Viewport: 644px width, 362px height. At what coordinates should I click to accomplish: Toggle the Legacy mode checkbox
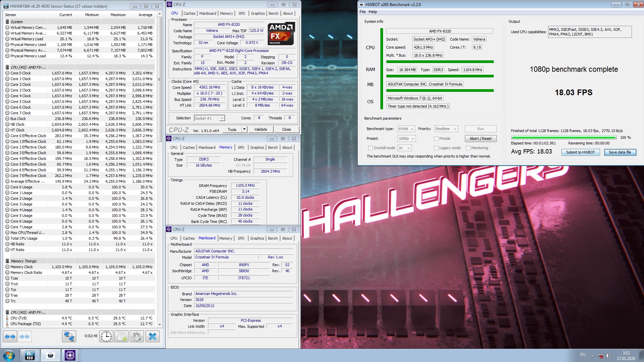(x=436, y=148)
